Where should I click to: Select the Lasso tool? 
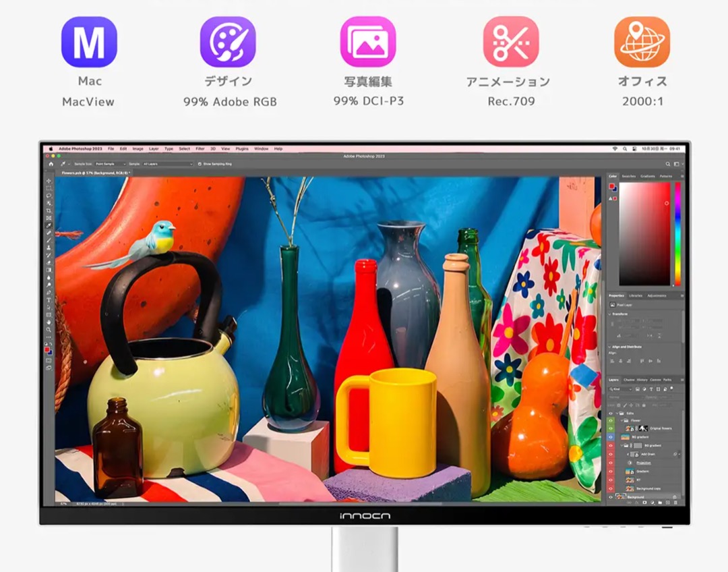pyautogui.click(x=49, y=196)
